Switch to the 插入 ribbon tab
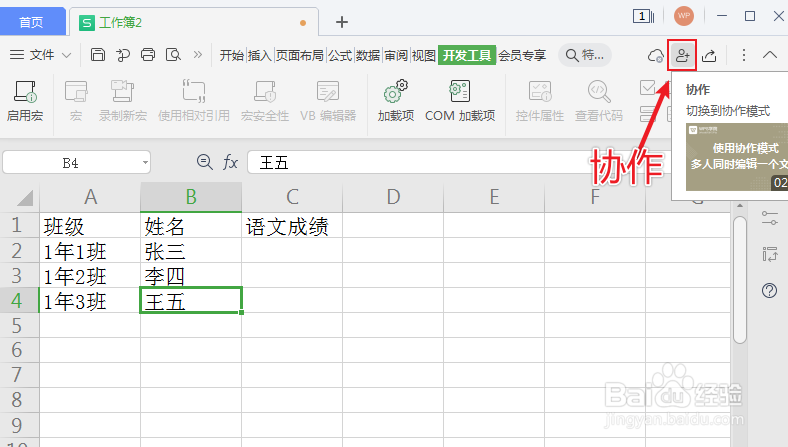The image size is (788, 447). click(x=260, y=55)
